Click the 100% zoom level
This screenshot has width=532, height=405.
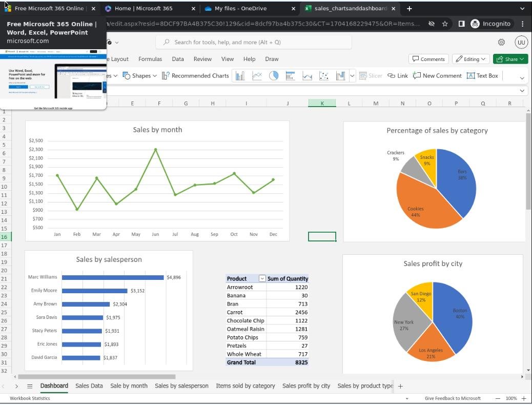click(511, 398)
